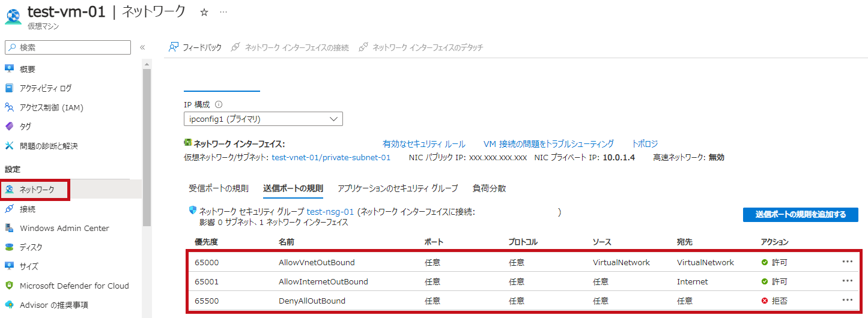
Task: Click the ディスク disk icon
Action: pyautogui.click(x=9, y=247)
